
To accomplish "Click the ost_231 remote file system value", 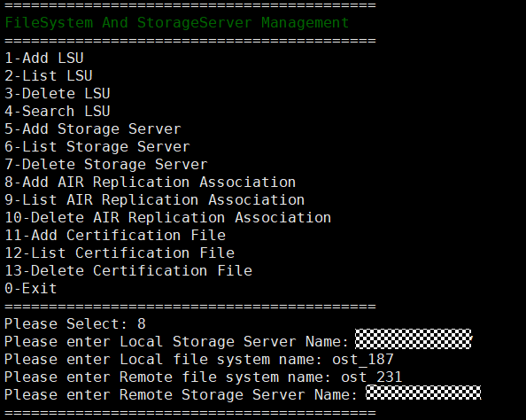I will coord(372,377).
